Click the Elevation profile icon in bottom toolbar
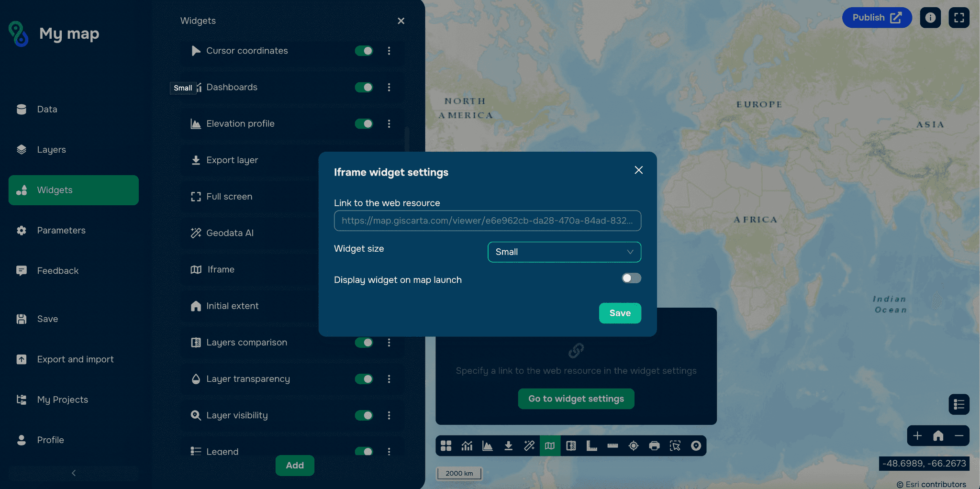Image resolution: width=980 pixels, height=489 pixels. click(487, 445)
